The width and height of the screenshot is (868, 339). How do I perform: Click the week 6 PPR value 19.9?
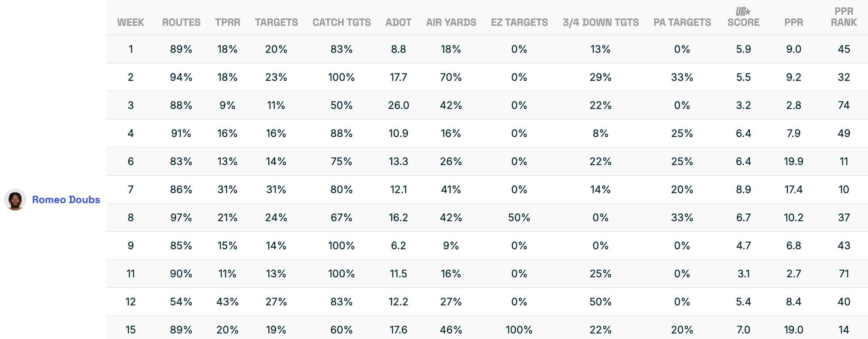point(793,161)
